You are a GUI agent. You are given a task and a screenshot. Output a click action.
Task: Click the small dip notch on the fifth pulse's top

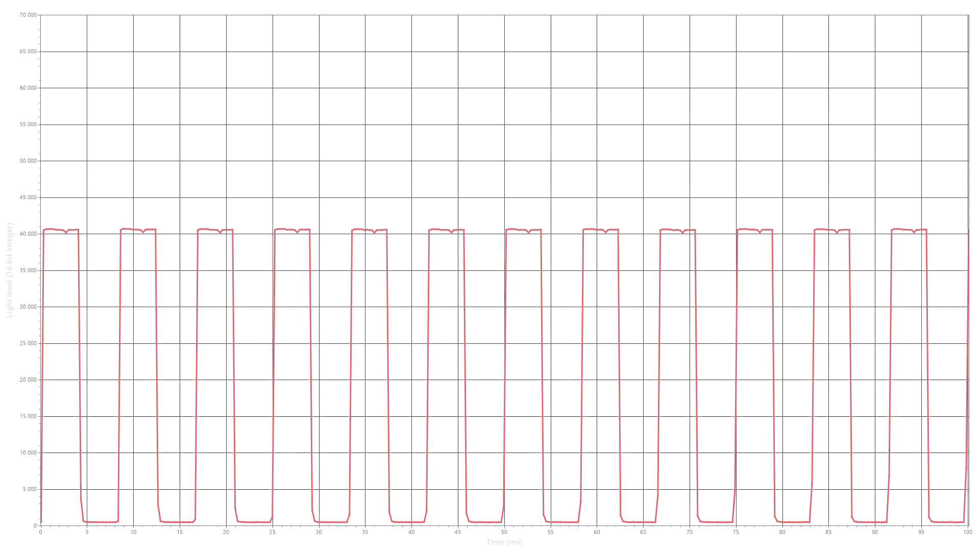click(x=374, y=233)
